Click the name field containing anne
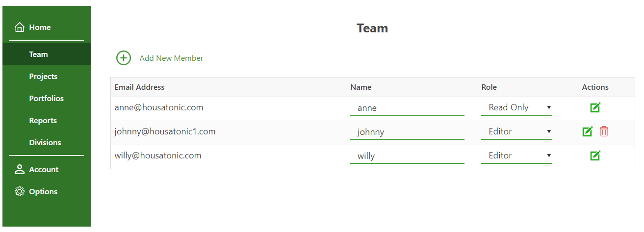The width and height of the screenshot is (644, 232). pos(407,108)
